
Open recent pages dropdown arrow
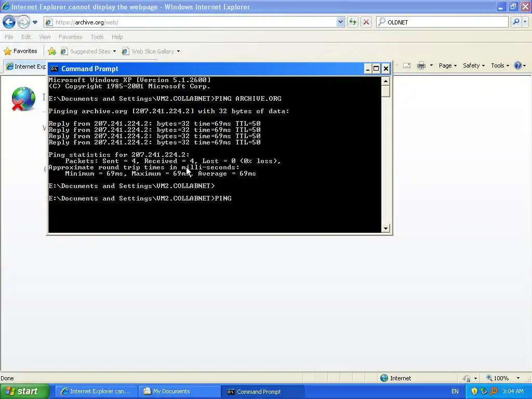35,22
